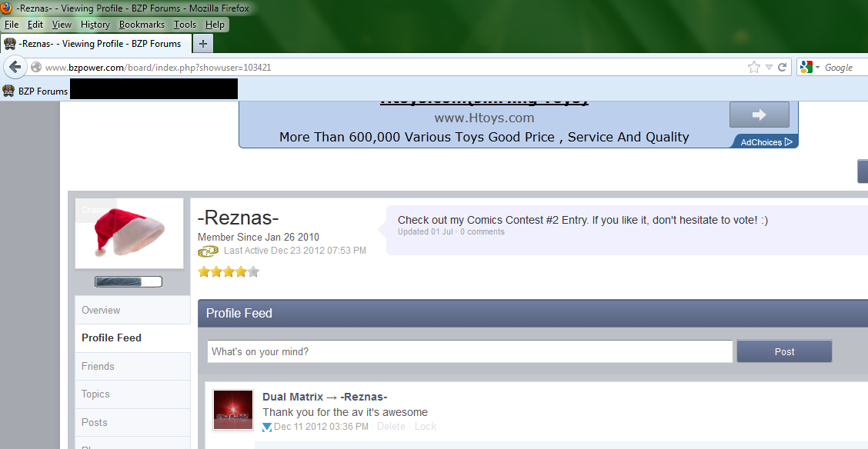Click the What's on your mind field
Image resolution: width=868 pixels, height=449 pixels.
[x=470, y=351]
